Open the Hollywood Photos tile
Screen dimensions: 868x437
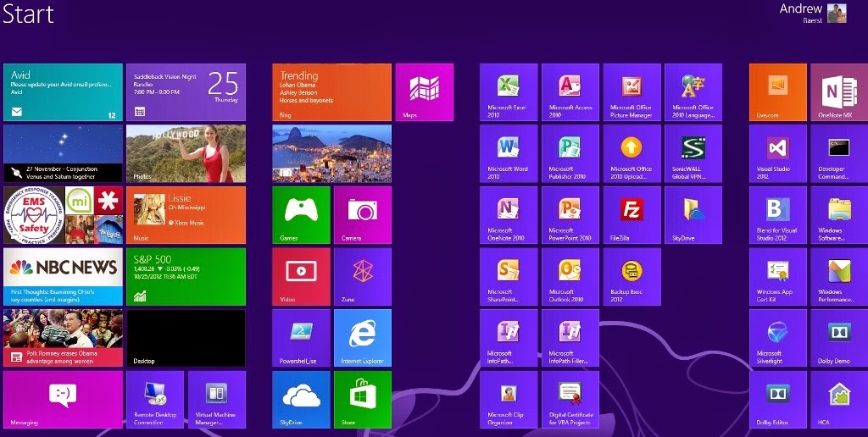coord(186,154)
